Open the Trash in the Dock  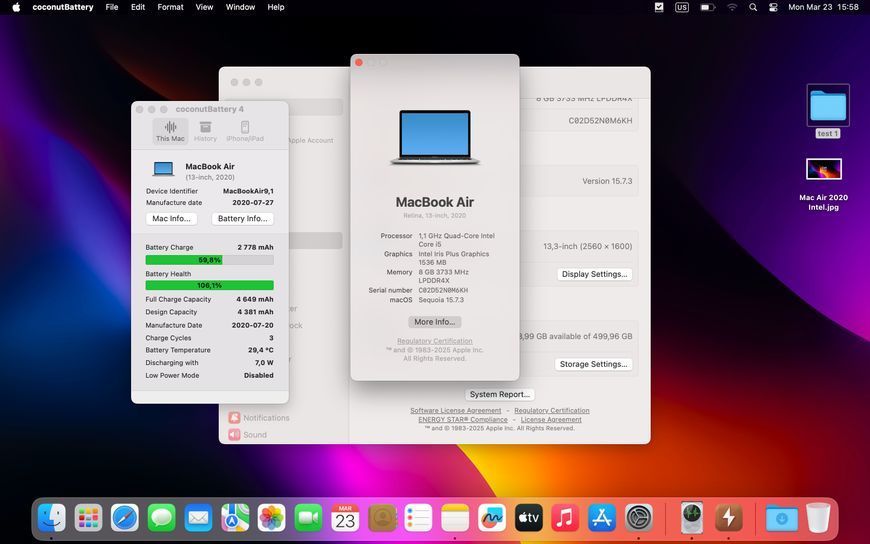tap(818, 518)
